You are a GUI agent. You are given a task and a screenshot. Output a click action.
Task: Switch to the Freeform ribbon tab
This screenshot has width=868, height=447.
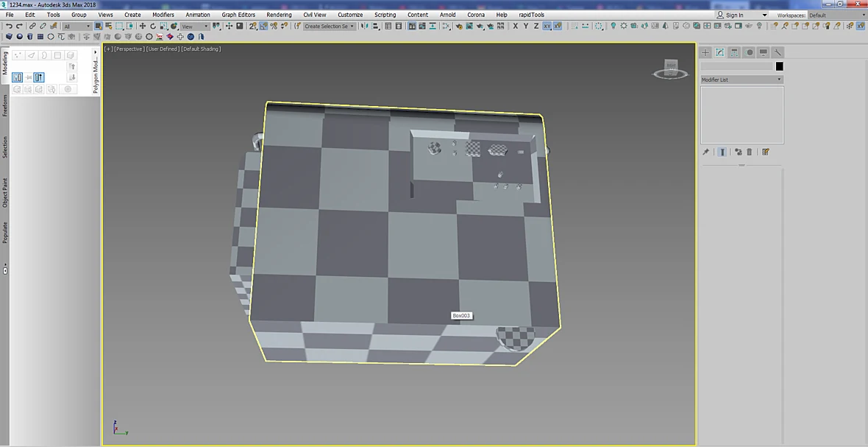coord(5,105)
